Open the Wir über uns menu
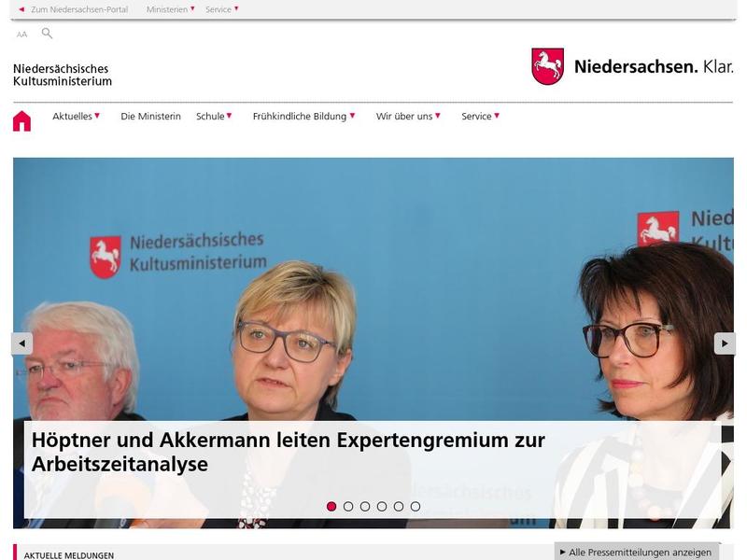The image size is (747, 560). [x=408, y=116]
